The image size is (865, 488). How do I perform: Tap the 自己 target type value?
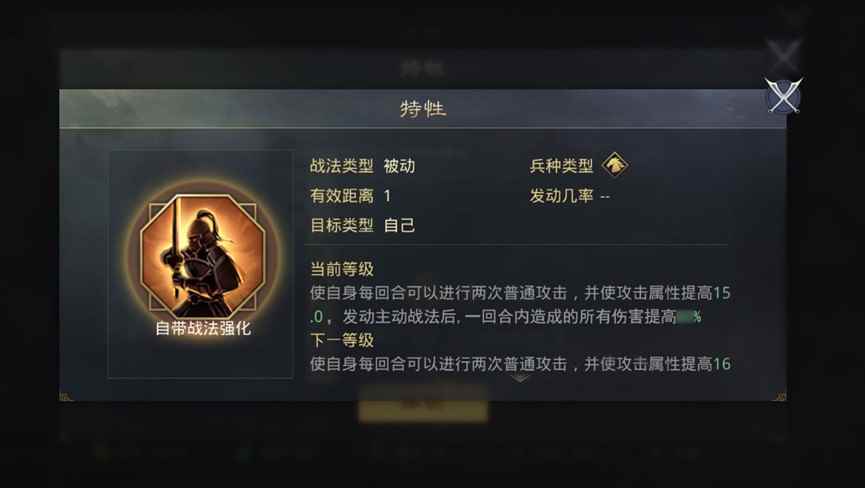tap(399, 225)
